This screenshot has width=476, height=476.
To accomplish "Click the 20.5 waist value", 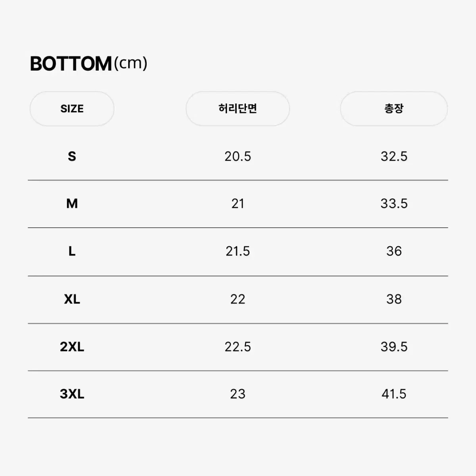I will (x=238, y=156).
